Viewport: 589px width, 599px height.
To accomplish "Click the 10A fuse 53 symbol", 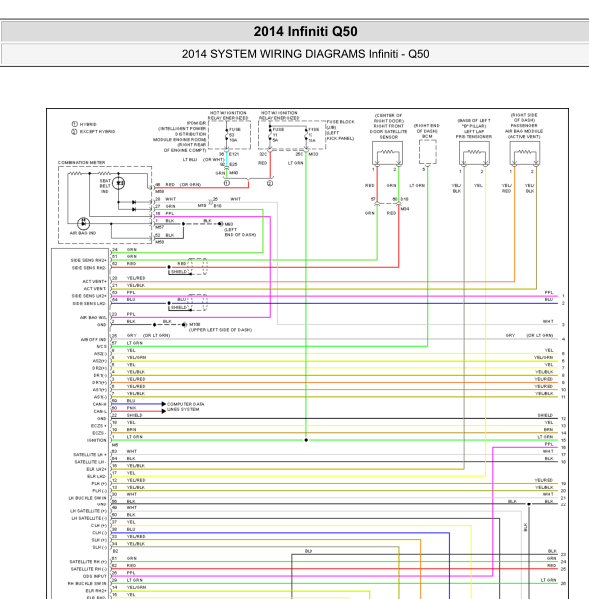I will point(227,135).
